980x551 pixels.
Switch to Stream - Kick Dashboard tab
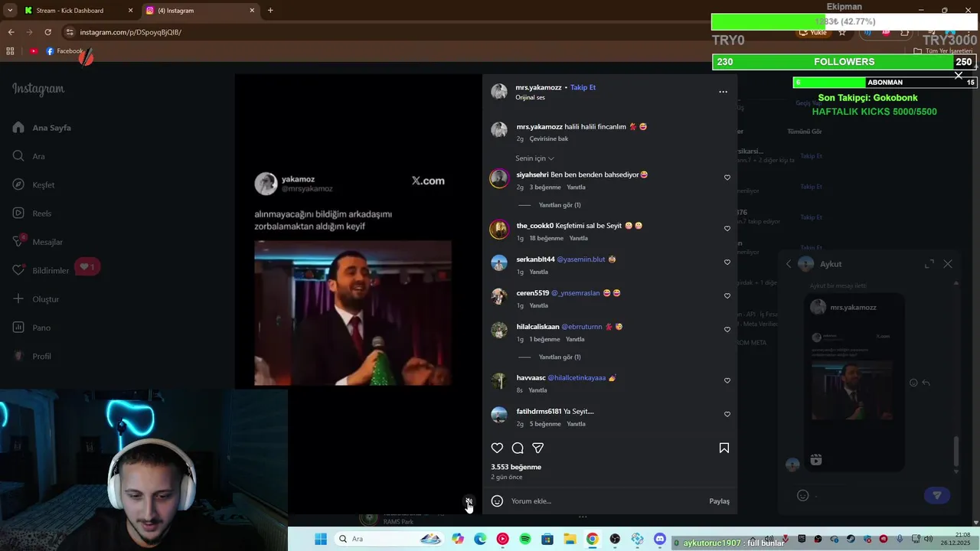(77, 11)
